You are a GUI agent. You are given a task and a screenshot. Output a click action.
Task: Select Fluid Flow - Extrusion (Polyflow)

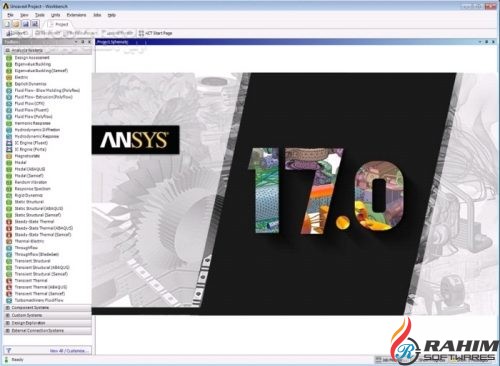tap(43, 97)
